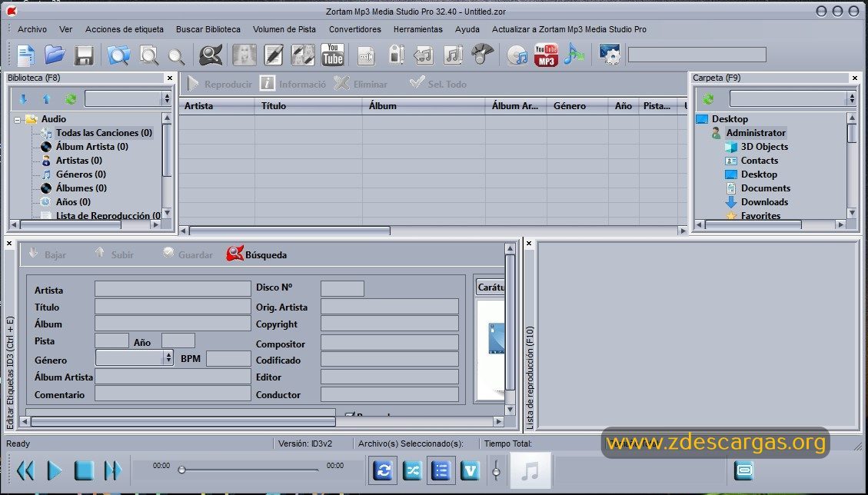Open the Buscar Biblioteca menu

pos(208,29)
